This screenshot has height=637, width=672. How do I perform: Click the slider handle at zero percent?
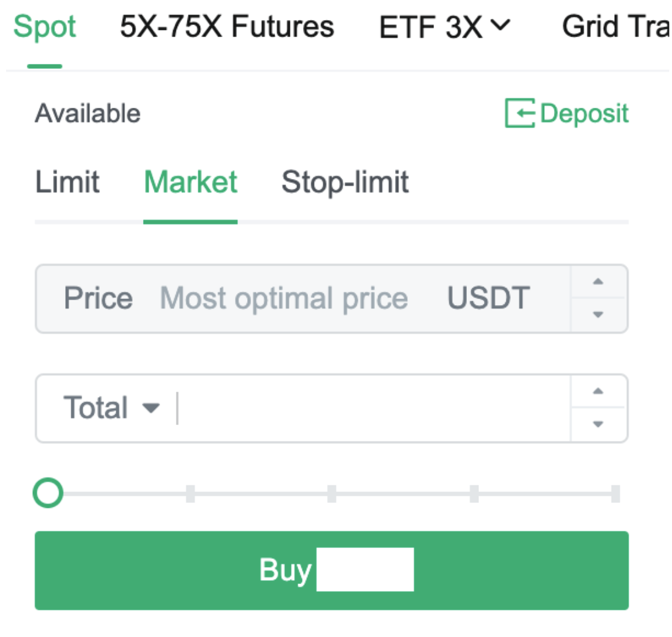(48, 493)
